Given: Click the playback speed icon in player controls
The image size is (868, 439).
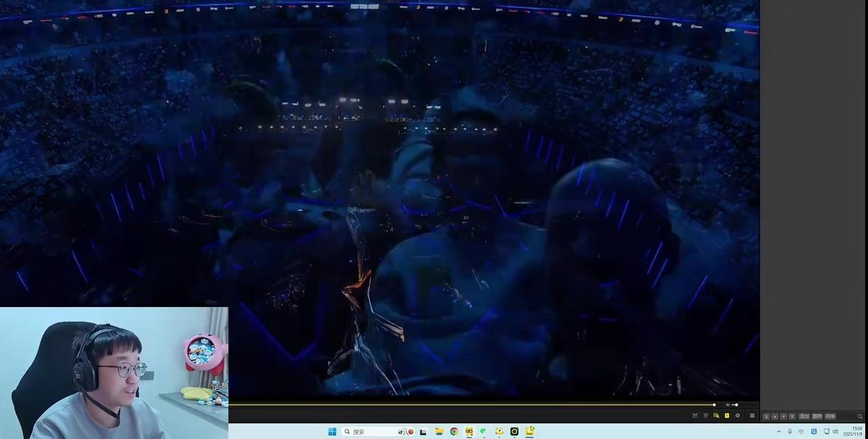Looking at the screenshot, I should 705,415.
